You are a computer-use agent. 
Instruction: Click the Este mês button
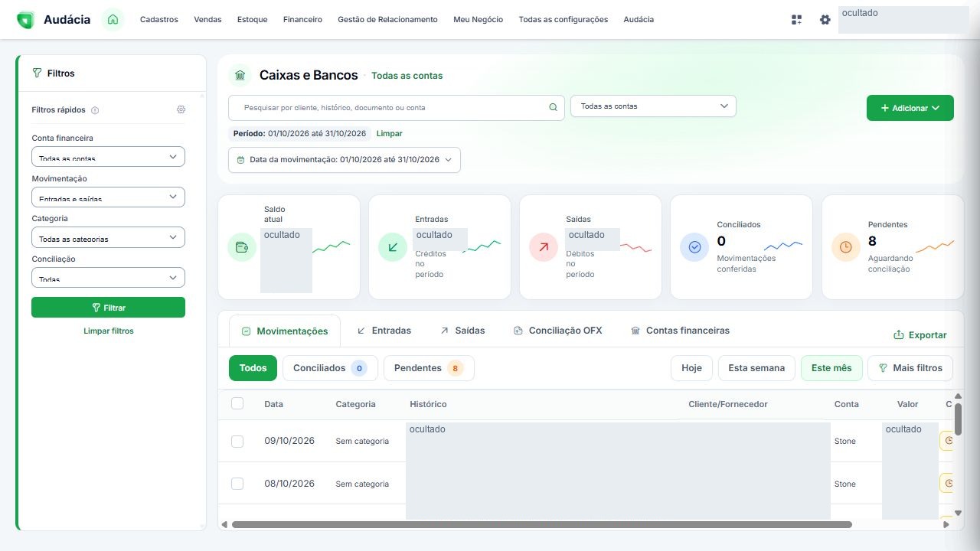pos(831,368)
